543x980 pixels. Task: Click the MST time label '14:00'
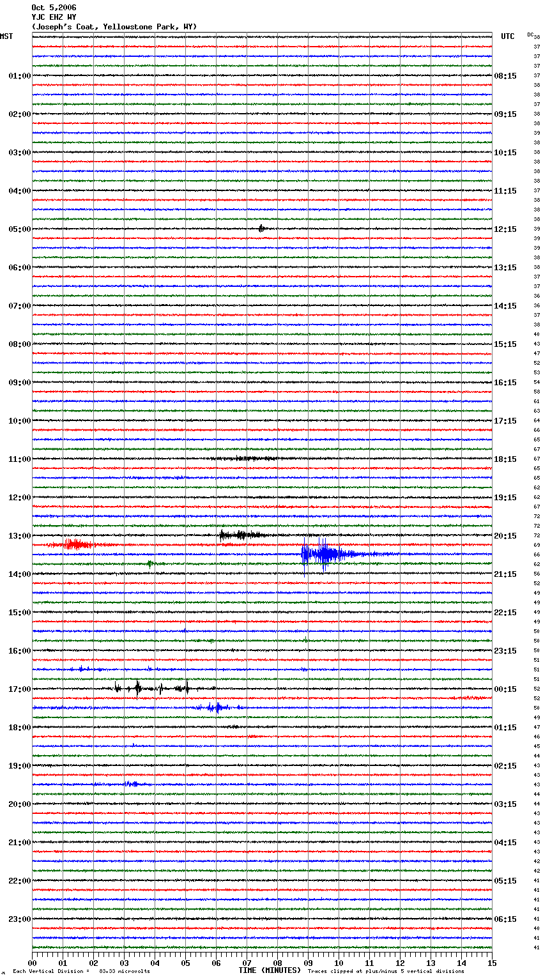click(20, 574)
